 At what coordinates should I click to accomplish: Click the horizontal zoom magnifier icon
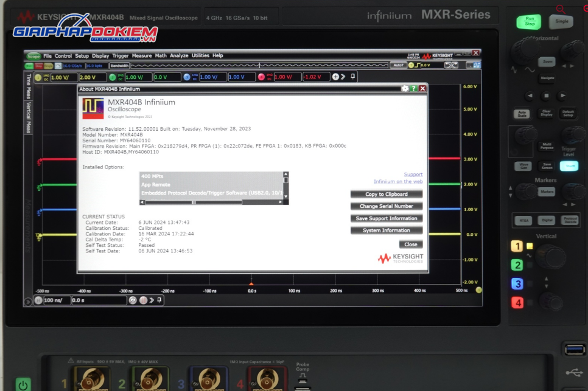pyautogui.click(x=132, y=300)
